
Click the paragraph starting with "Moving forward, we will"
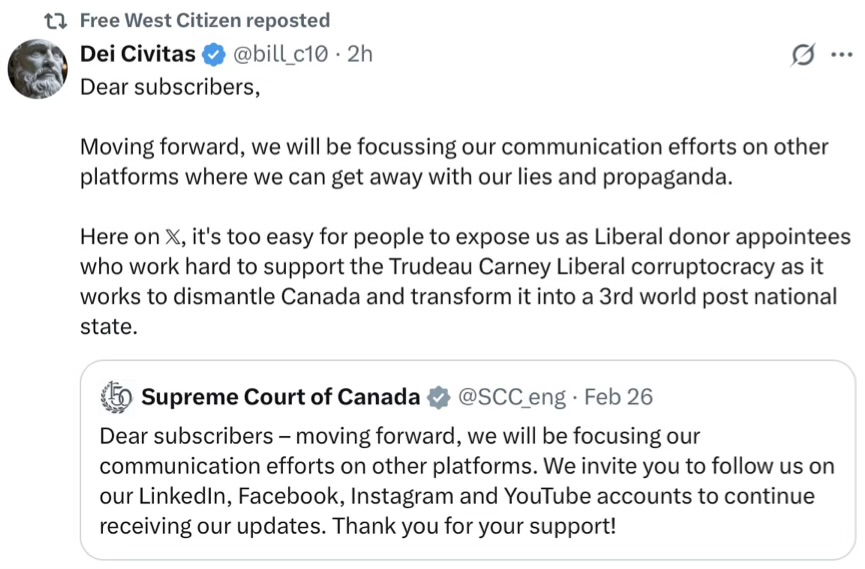tap(454, 162)
